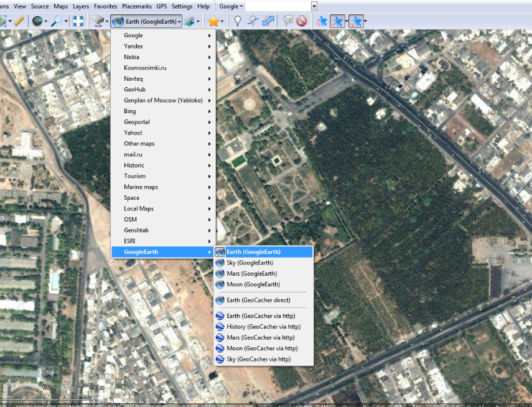Toggle the highlighted middle GPS tracking button
This screenshot has width=532, height=407.
[x=338, y=21]
